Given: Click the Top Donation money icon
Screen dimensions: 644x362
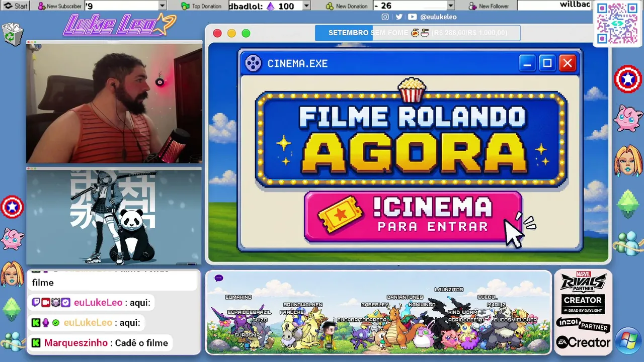Looking at the screenshot, I should click(x=185, y=6).
